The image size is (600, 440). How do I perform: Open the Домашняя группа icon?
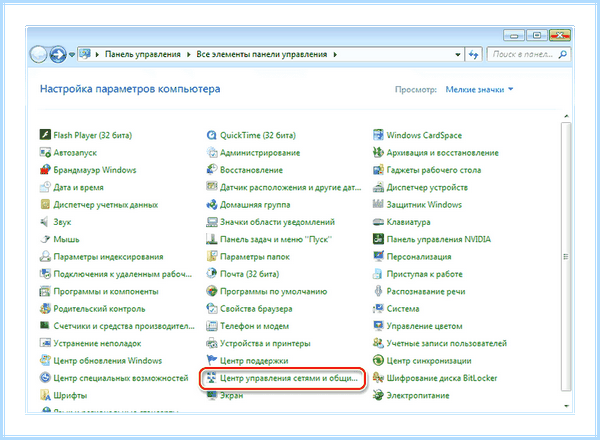coord(212,205)
